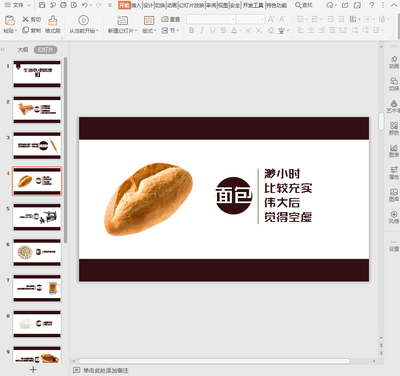The width and height of the screenshot is (400, 376).
Task: Switch to the Special Features (特色功能) tab
Action: pos(276,5)
